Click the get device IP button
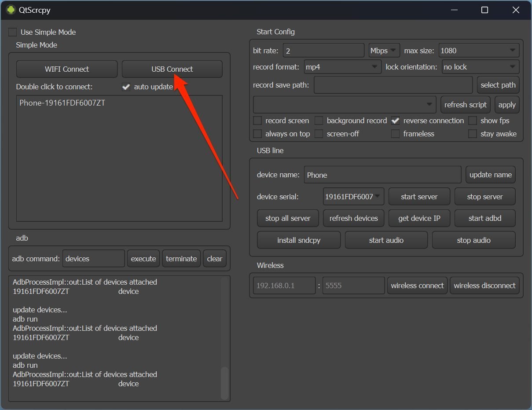 [419, 218]
